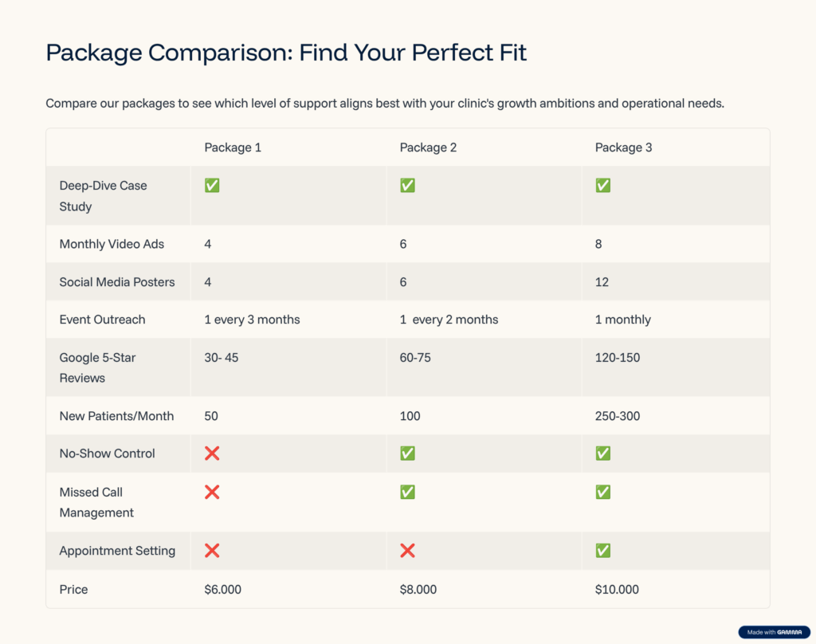Click the Package 2 No-Show Control checkmark
This screenshot has height=644, width=816.
[407, 454]
